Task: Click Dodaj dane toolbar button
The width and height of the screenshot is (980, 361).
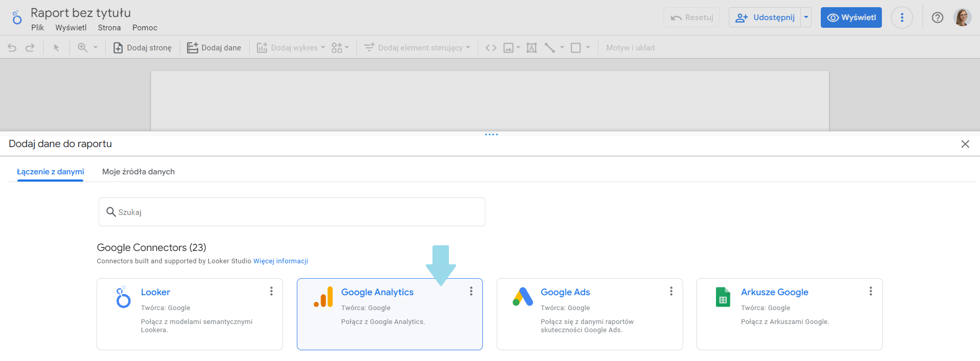Action: (214, 48)
